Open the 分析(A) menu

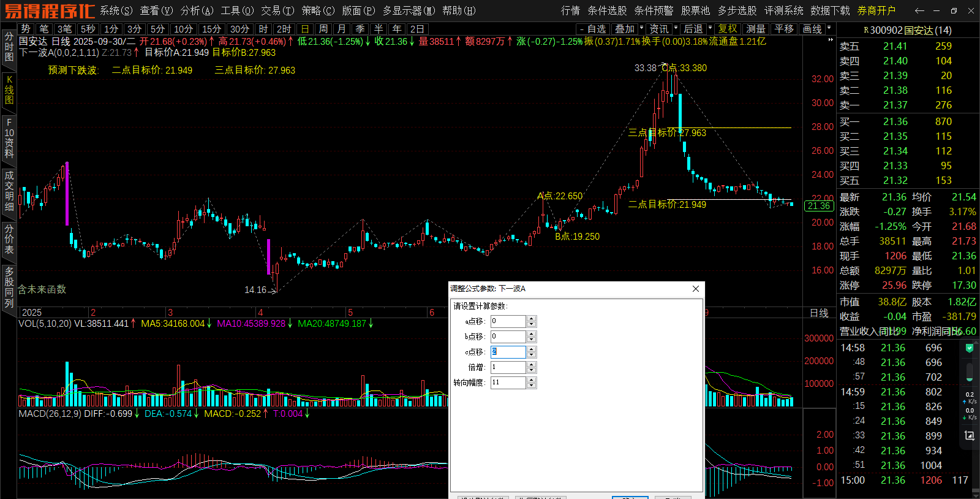click(x=197, y=10)
